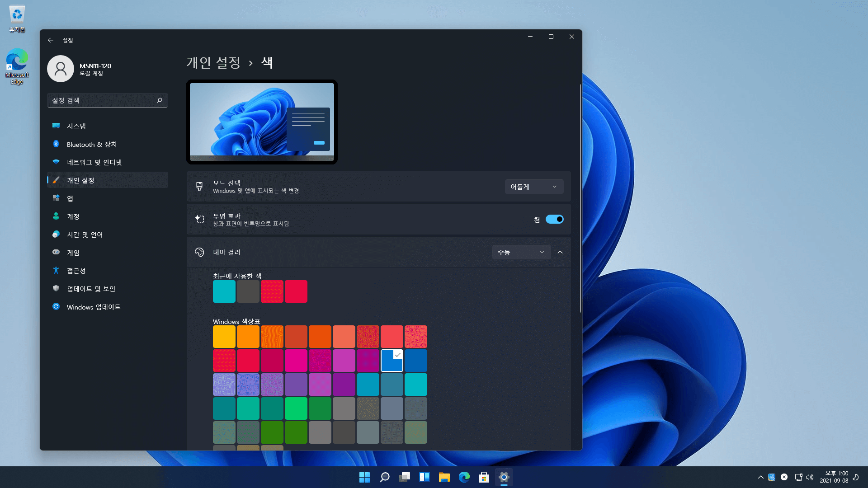
Task: Click the palette icon beside 테마 컬러
Action: [x=199, y=252]
